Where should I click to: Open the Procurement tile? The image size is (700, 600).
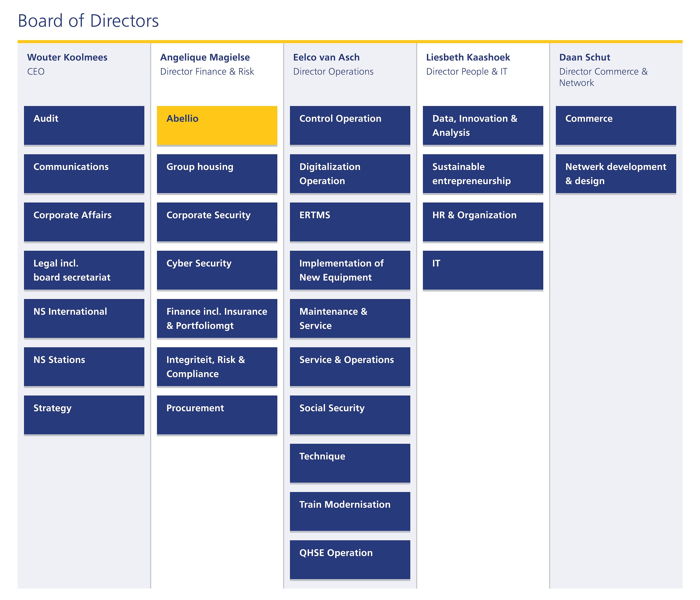(217, 415)
